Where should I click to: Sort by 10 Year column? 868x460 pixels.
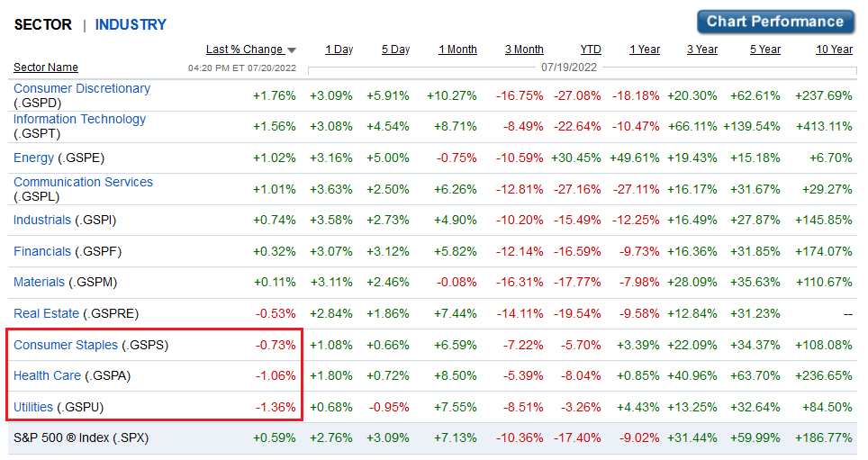coord(834,50)
